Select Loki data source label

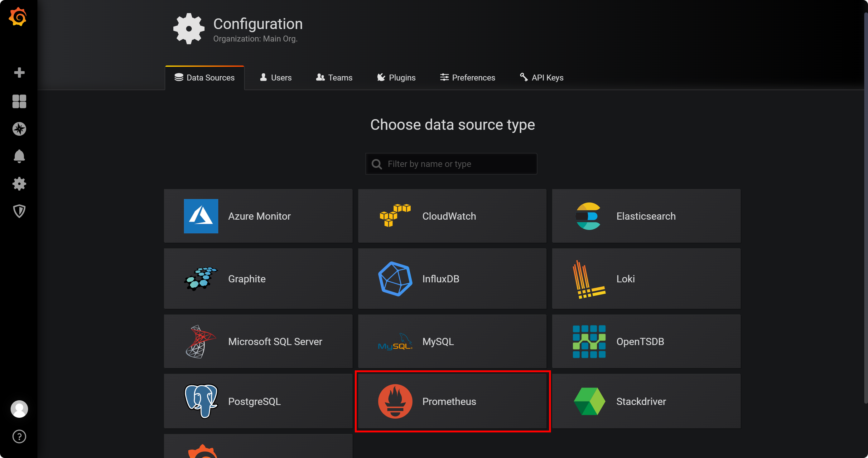point(625,279)
